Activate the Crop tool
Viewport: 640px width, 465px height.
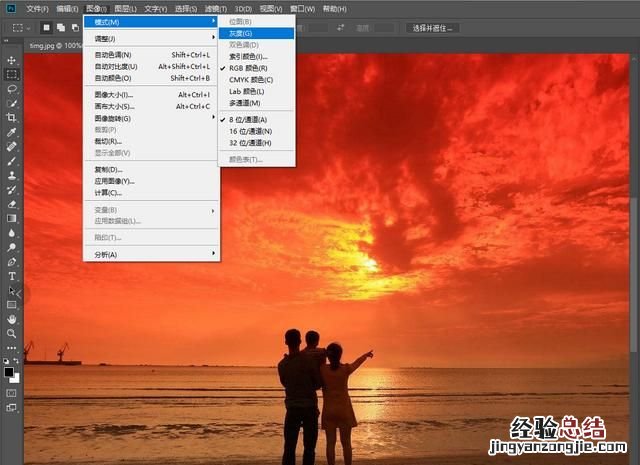[12, 117]
